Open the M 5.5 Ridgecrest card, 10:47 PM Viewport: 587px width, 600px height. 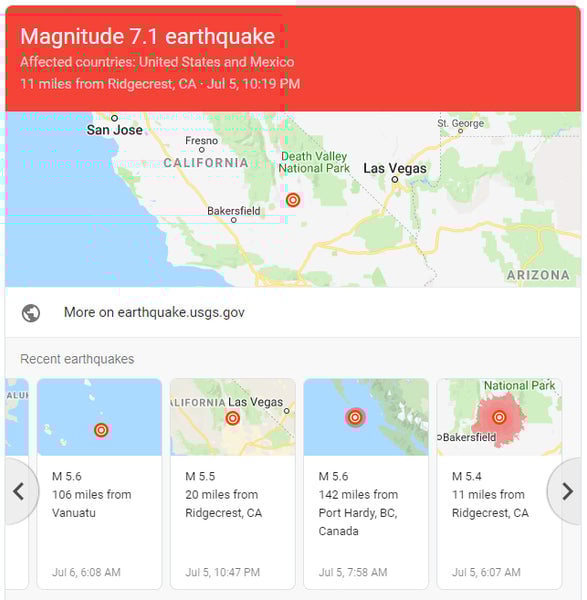233,484
